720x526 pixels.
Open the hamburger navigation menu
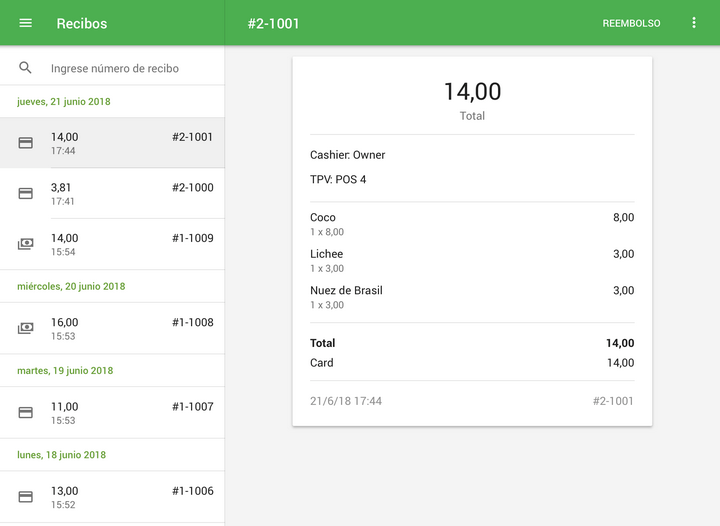click(26, 23)
